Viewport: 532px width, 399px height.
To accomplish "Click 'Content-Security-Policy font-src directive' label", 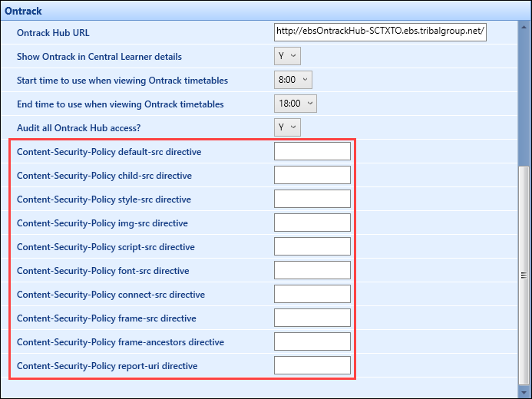I will pos(103,271).
